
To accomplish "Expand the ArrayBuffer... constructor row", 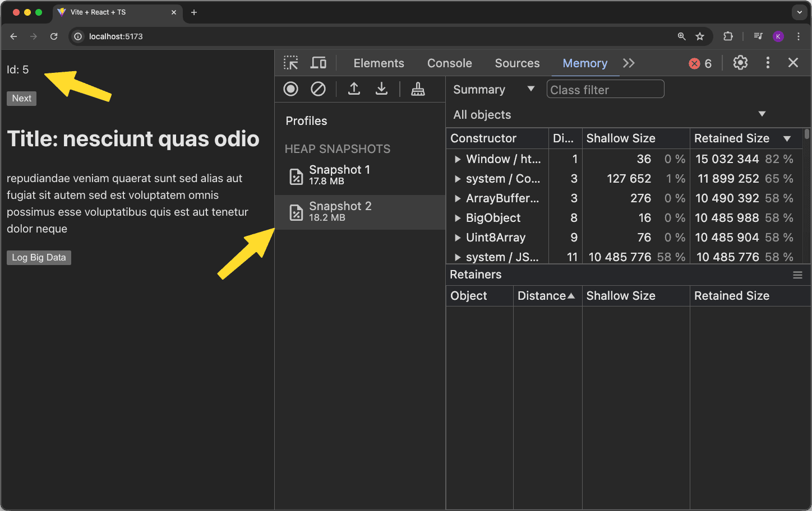I will pyautogui.click(x=458, y=198).
